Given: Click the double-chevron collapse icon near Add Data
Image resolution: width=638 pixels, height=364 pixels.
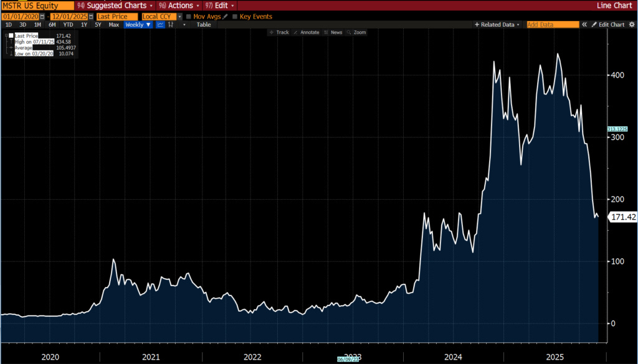Looking at the screenshot, I should point(584,24).
